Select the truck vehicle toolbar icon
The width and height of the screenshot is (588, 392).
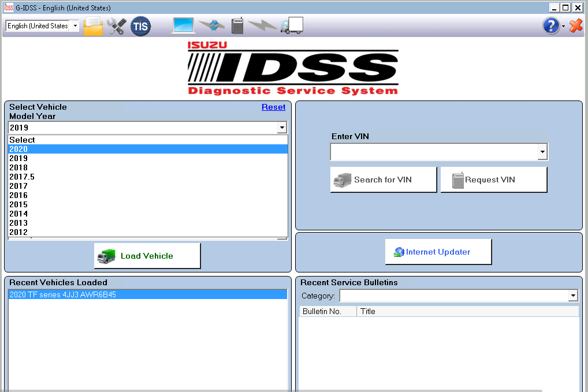click(x=292, y=25)
